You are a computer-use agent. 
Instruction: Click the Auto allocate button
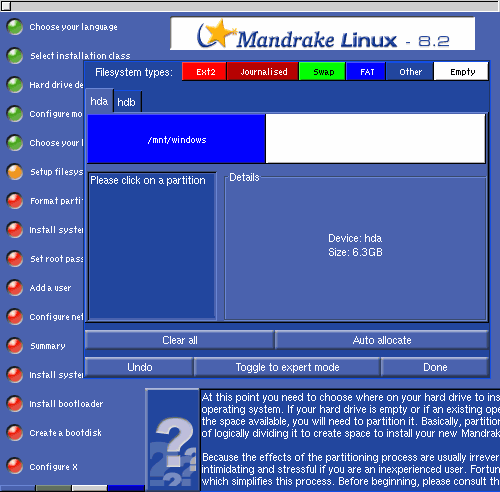pos(382,340)
